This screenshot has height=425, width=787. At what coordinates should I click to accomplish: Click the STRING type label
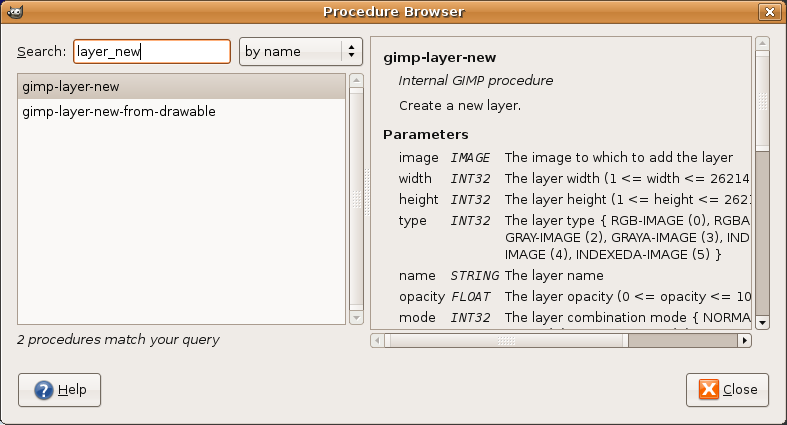click(475, 276)
